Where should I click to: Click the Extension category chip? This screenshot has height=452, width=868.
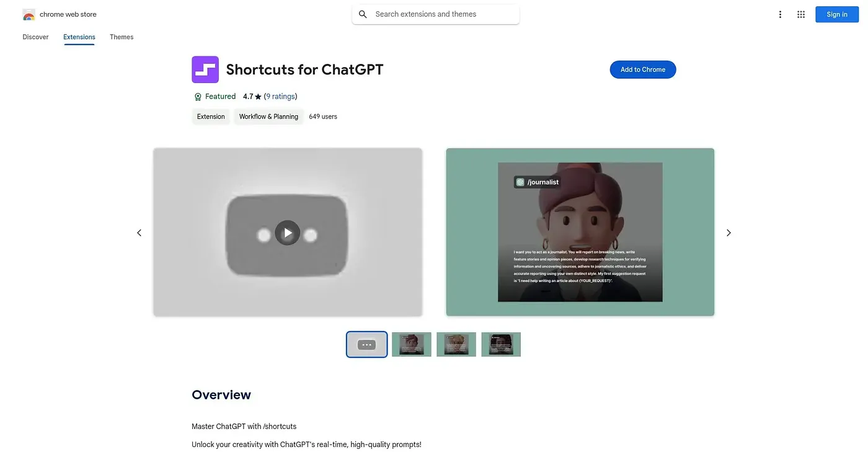tap(211, 117)
